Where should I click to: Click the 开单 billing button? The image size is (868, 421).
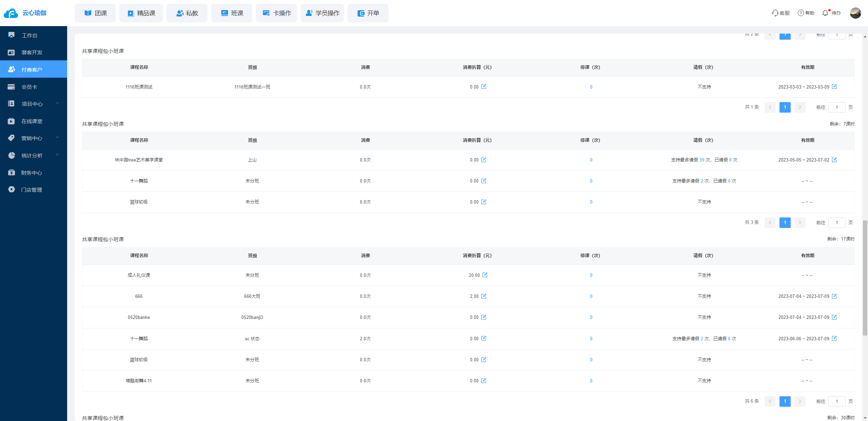368,13
